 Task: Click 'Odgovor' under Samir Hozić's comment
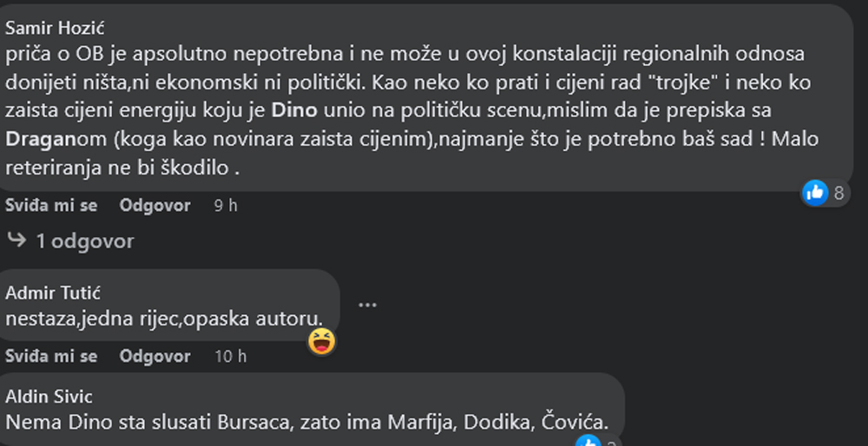click(x=155, y=206)
